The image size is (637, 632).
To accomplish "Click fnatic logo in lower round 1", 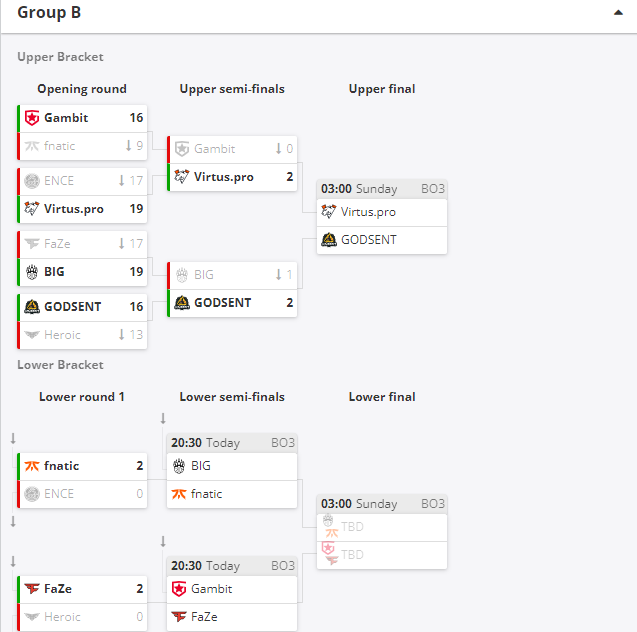I will 32,466.
